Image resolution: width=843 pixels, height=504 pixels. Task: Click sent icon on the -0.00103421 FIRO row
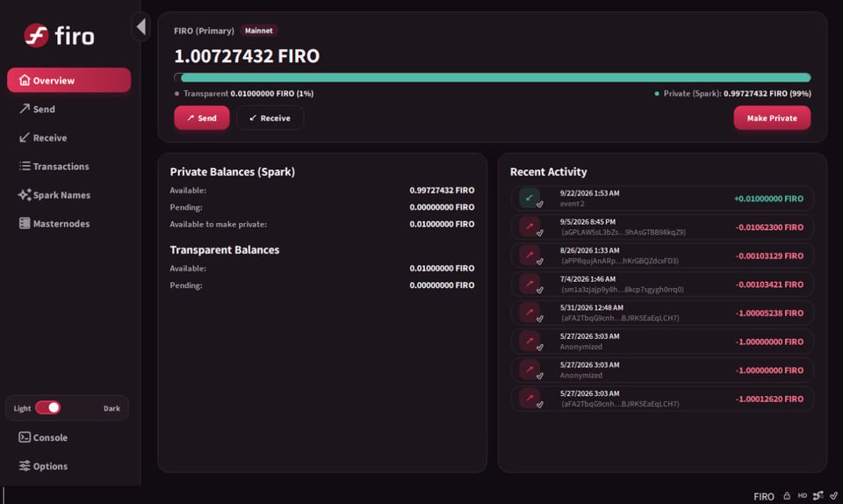point(530,284)
